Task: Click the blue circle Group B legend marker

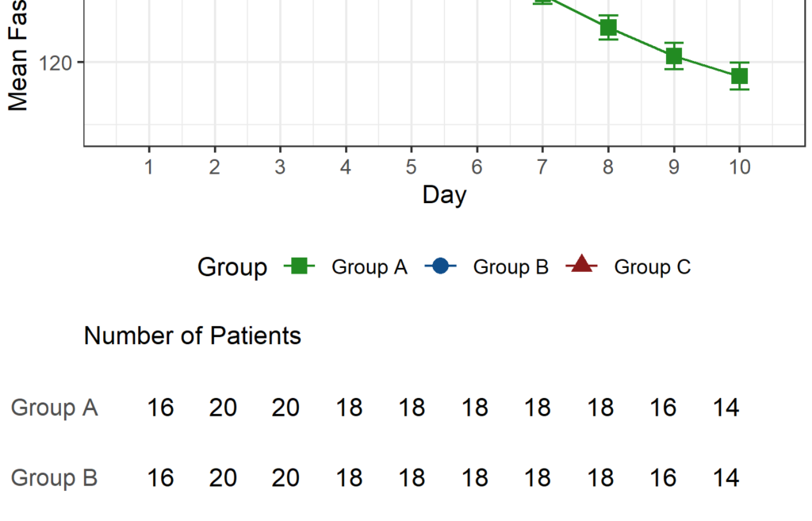Action: pyautogui.click(x=441, y=267)
